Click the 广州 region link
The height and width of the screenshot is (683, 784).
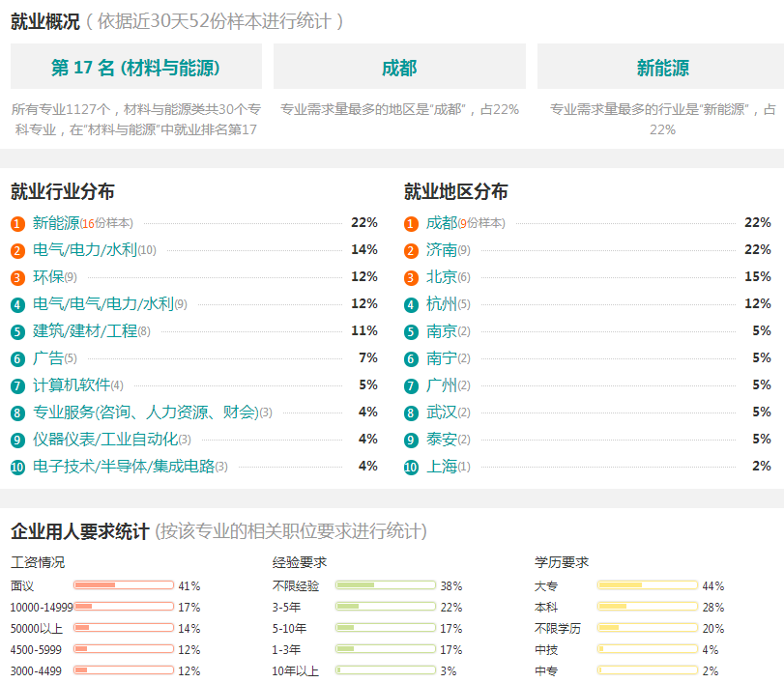coord(442,384)
